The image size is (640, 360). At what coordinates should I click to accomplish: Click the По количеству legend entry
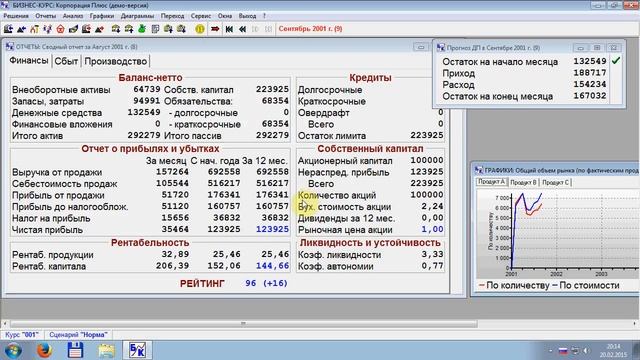(x=514, y=285)
